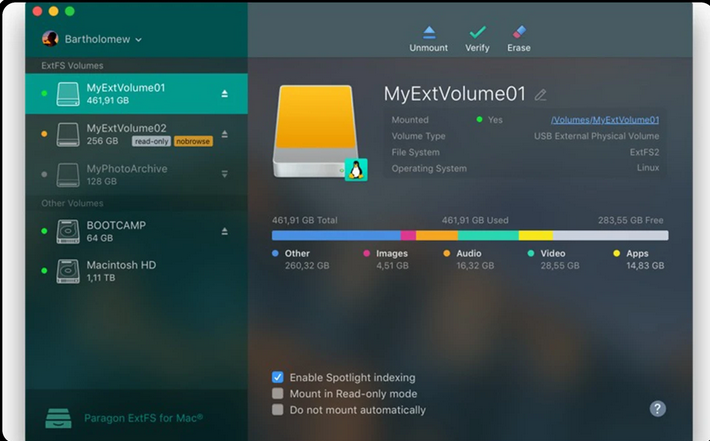Click the Erase eraser icon
The image size is (710, 441).
[x=519, y=33]
